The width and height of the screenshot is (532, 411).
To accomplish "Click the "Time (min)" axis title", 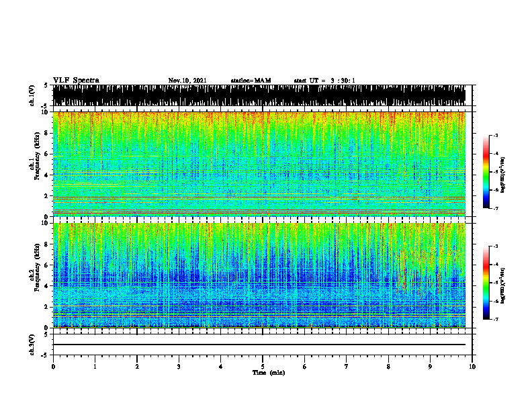I will click(x=269, y=373).
